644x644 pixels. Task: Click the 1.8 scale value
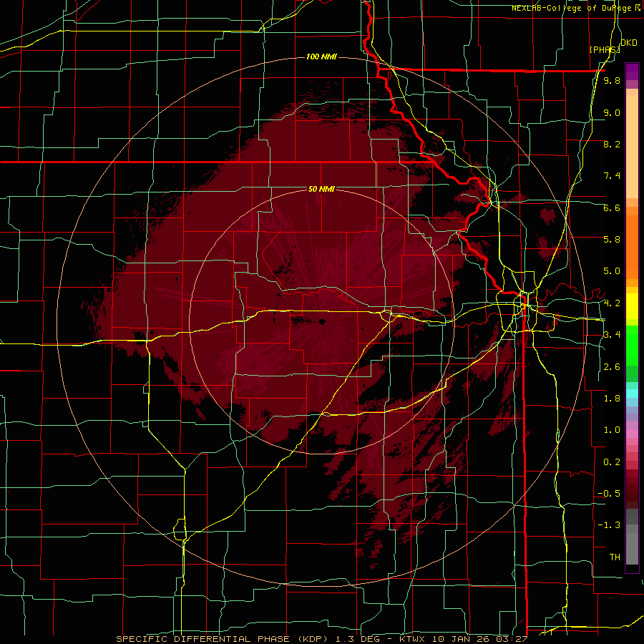612,399
